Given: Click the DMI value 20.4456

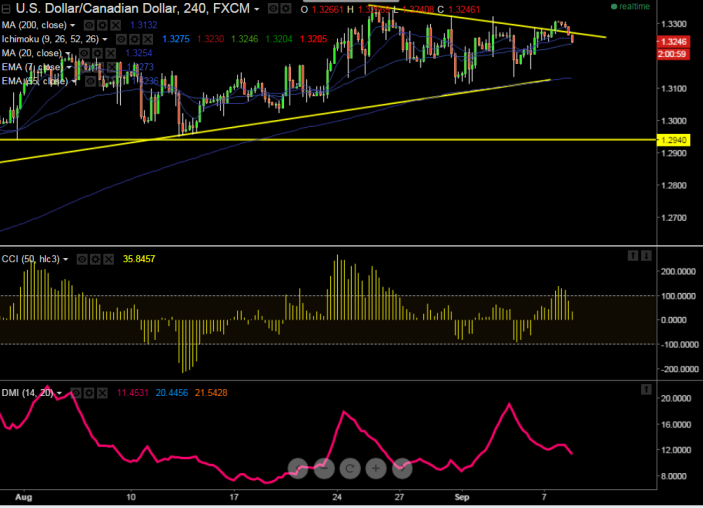Looking at the screenshot, I should coord(172,393).
